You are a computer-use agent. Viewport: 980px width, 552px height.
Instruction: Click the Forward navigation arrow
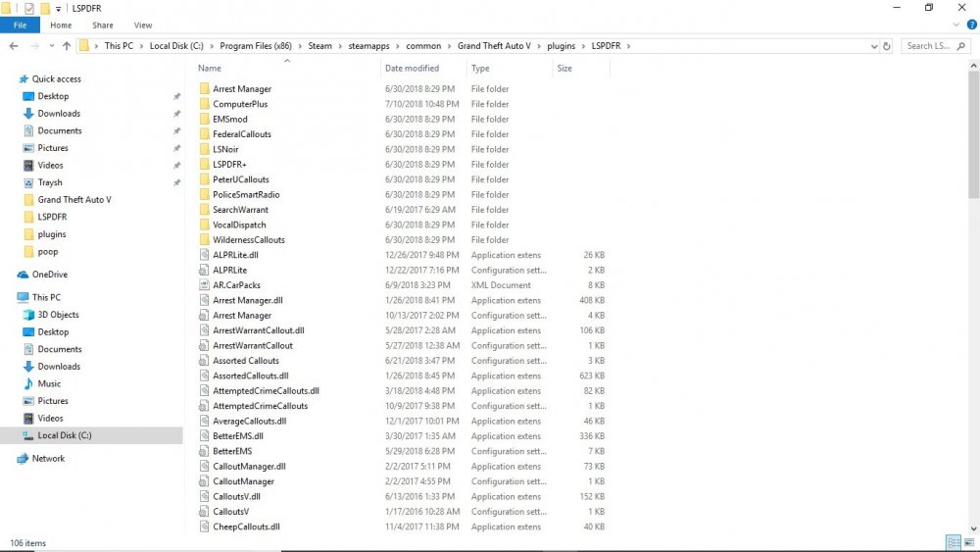[35, 46]
